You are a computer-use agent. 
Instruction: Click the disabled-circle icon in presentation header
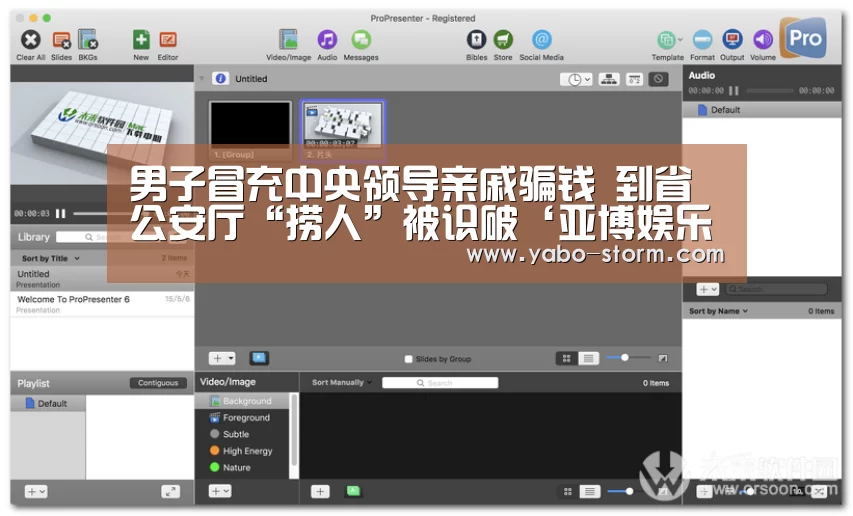[658, 79]
